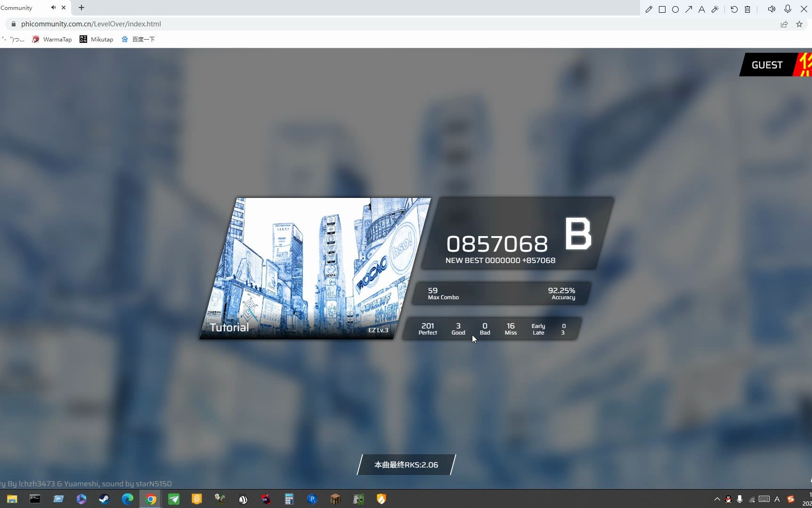Click the credits text at bottom left

tap(86, 484)
